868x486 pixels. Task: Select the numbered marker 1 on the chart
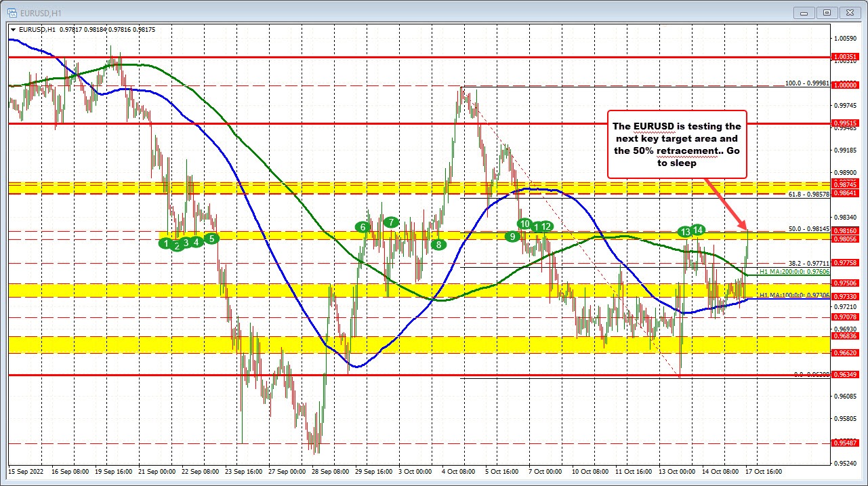coord(166,243)
